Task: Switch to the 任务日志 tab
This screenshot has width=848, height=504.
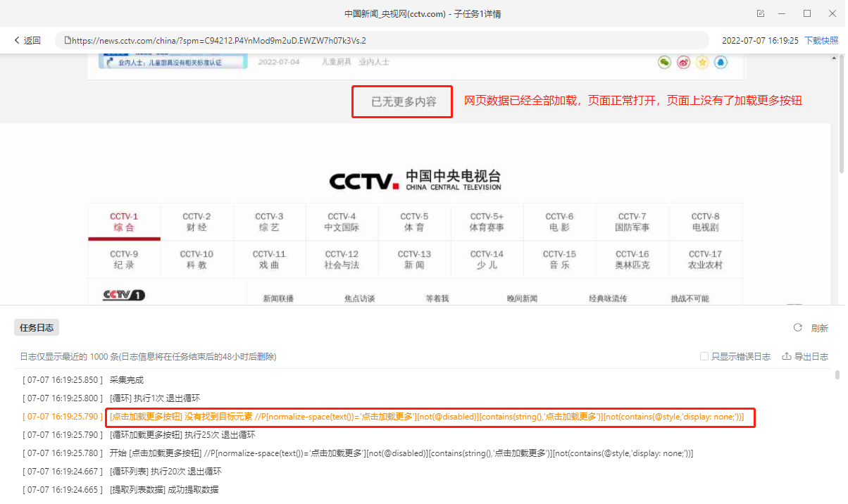Action: pos(37,327)
